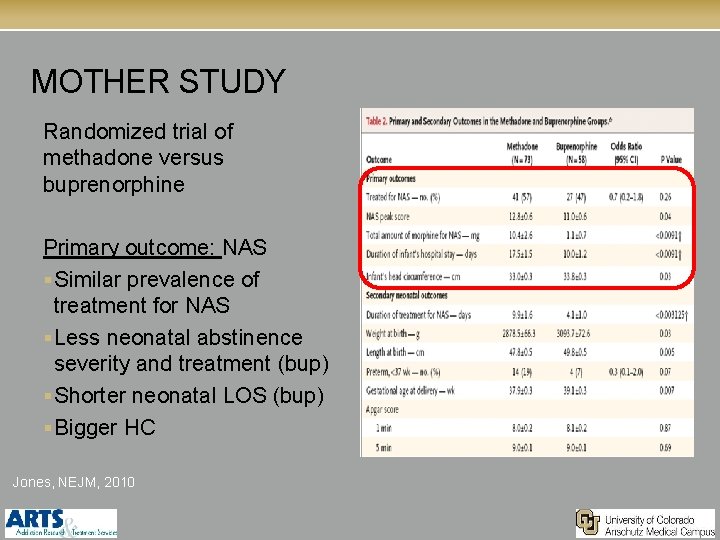Click the Buprenorphine column header
The height and width of the screenshot is (540, 720).
point(576,153)
